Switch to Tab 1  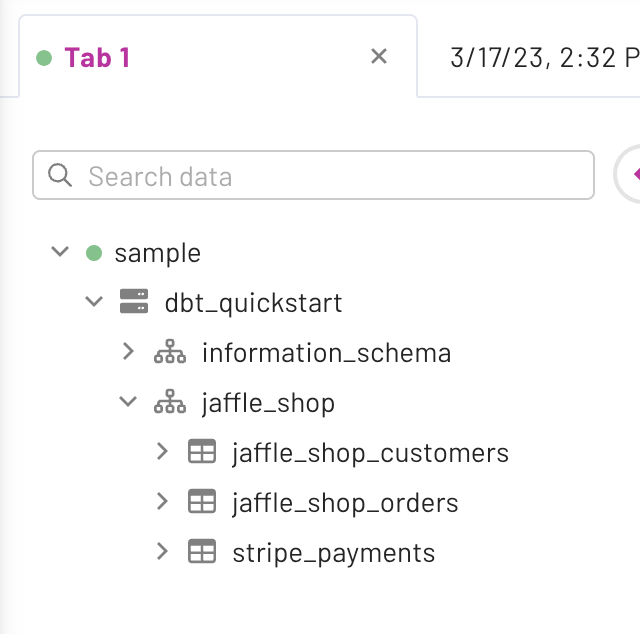coord(97,57)
